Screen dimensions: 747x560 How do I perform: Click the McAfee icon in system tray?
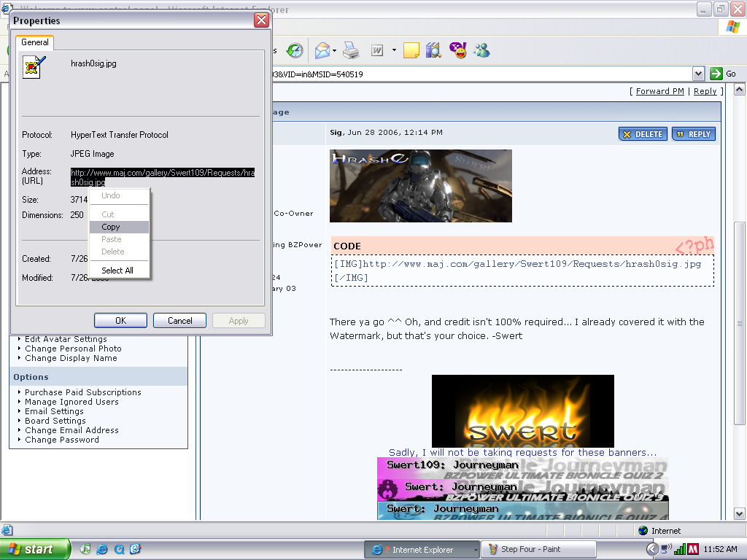coord(693,549)
